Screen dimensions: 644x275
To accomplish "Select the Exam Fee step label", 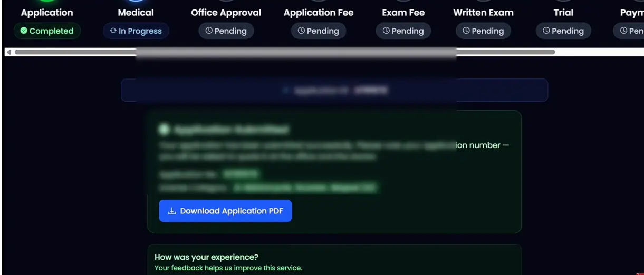I will coord(403,13).
